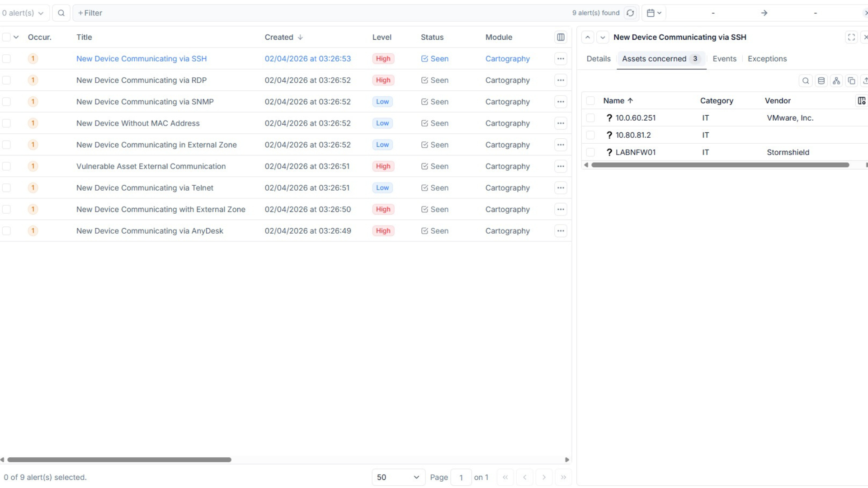Tick the checkbox for the Telnet alert row

coord(6,188)
